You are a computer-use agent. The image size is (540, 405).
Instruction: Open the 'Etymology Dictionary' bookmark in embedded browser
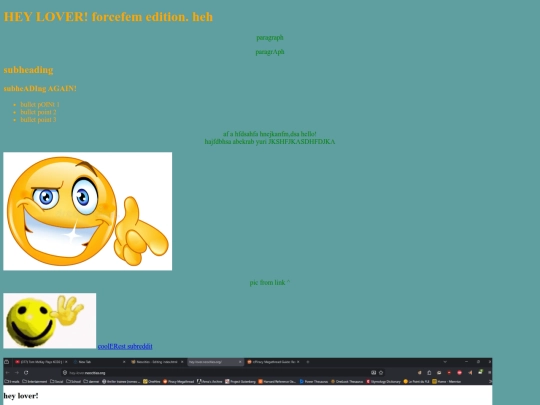tap(384, 382)
